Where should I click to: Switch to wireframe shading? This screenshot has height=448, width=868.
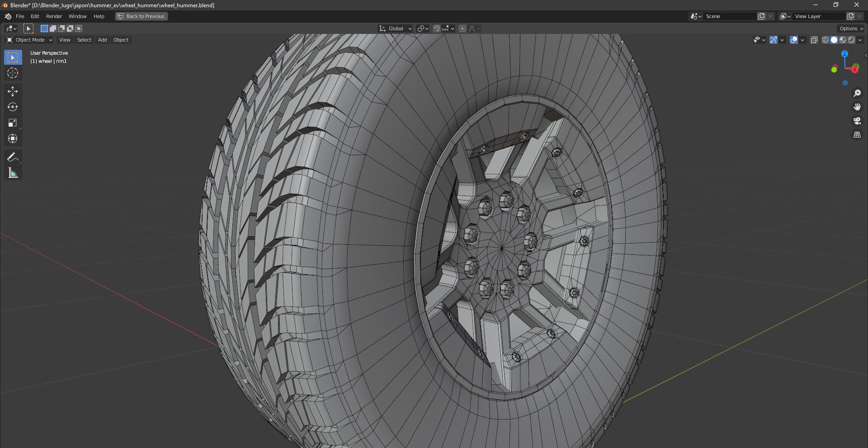coord(826,40)
